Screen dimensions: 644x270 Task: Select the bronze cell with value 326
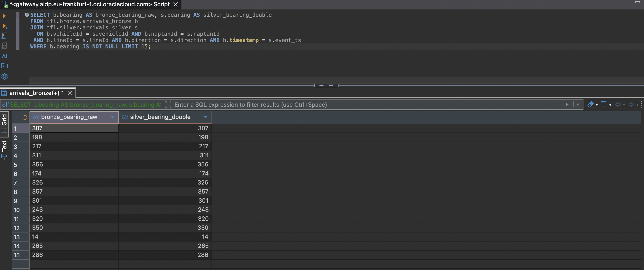click(74, 182)
